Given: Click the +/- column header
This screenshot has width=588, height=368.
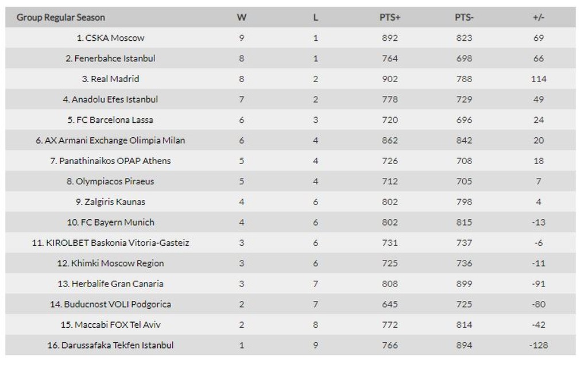Looking at the screenshot, I should coord(539,17).
